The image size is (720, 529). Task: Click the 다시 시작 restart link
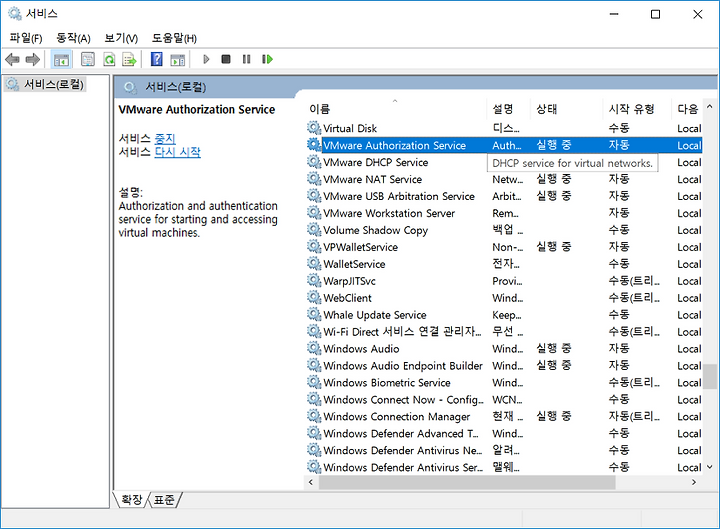tap(177, 152)
